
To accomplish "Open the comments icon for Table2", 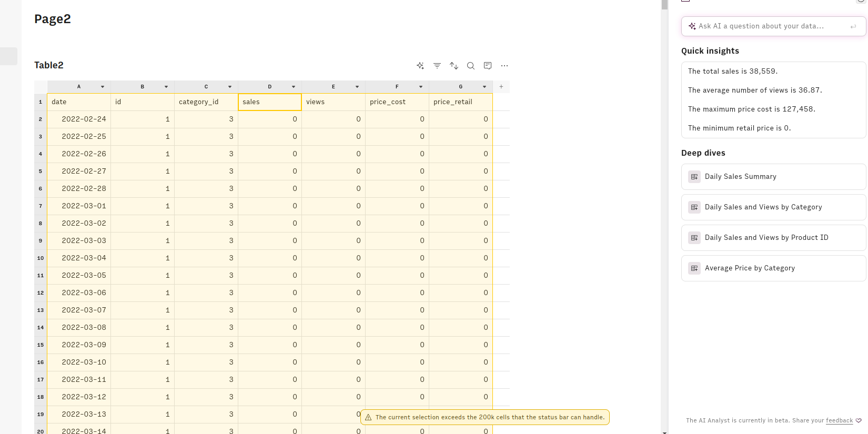I will (487, 66).
